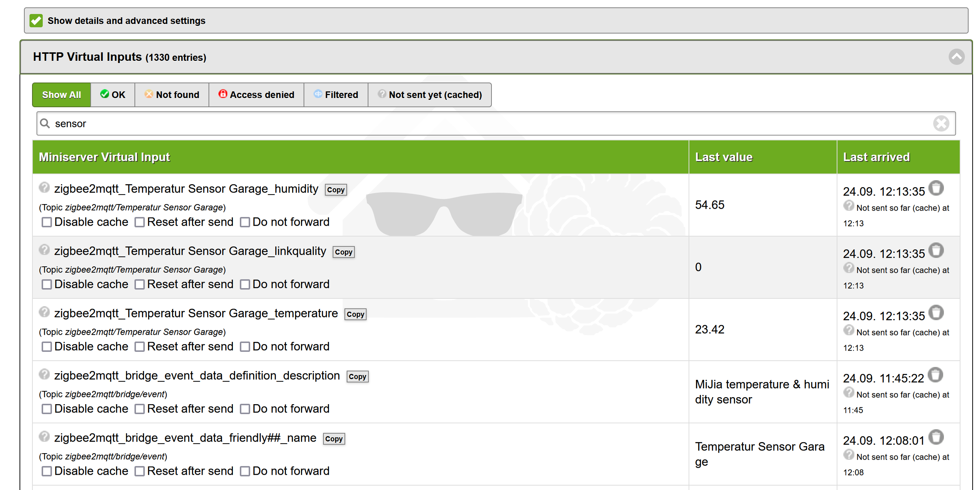Click the status icon beside Garage_humidity input
The width and height of the screenshot is (980, 490).
(45, 188)
